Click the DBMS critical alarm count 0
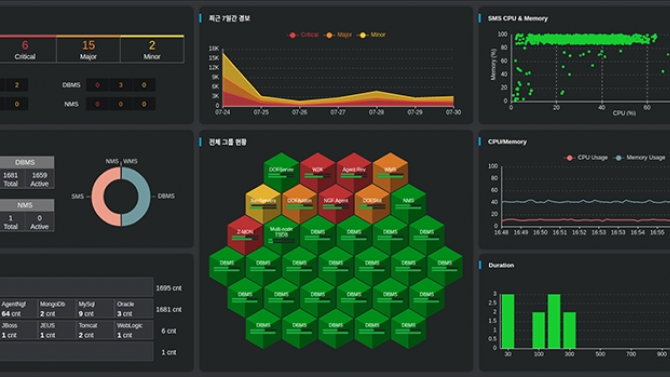Image resolution: width=670 pixels, height=377 pixels. pyautogui.click(x=97, y=85)
